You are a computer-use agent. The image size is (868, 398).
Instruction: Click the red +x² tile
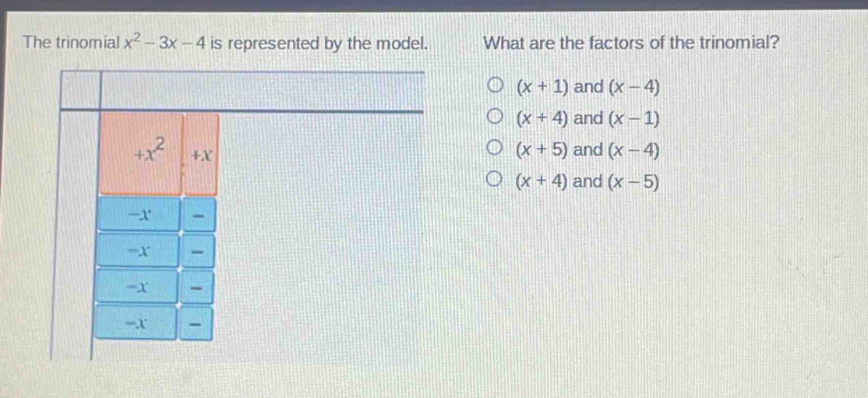tap(141, 154)
